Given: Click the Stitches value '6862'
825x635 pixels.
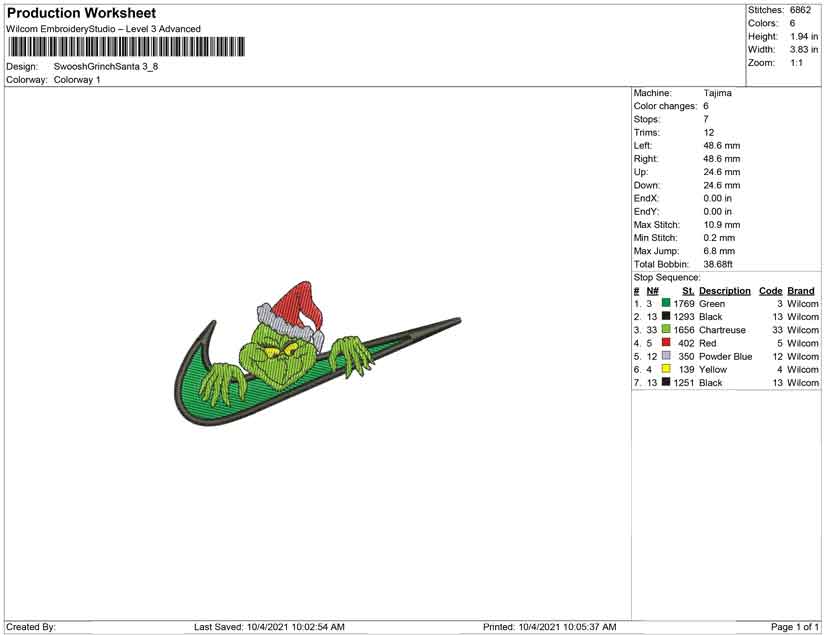Looking at the screenshot, I should pos(800,10).
